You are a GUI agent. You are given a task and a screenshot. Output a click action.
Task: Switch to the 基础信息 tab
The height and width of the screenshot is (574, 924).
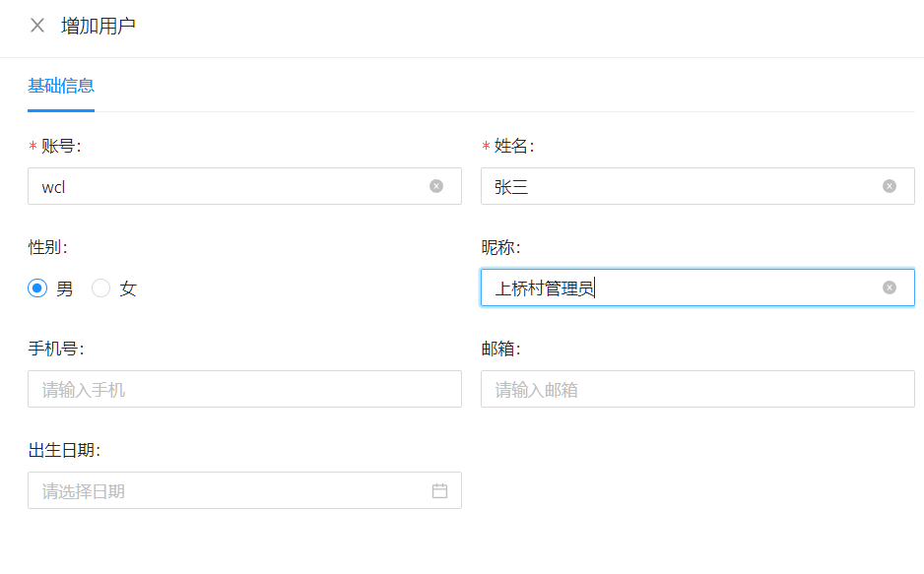point(61,86)
